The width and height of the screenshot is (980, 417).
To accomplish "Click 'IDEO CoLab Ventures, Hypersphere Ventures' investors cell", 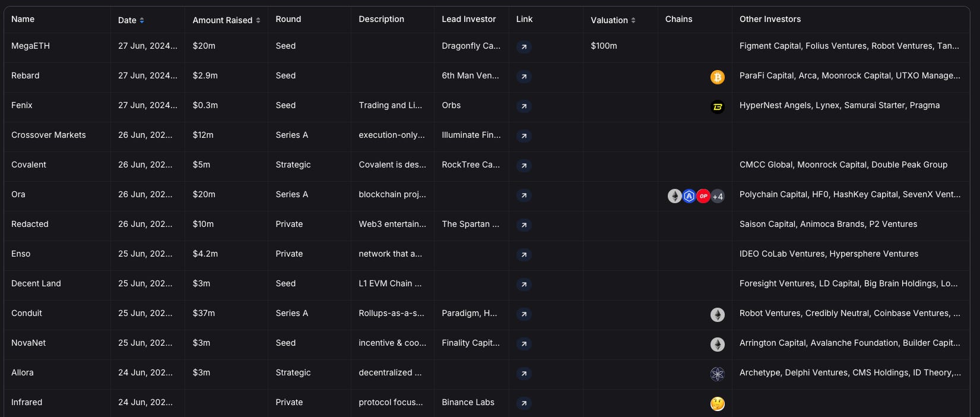I will 829,254.
